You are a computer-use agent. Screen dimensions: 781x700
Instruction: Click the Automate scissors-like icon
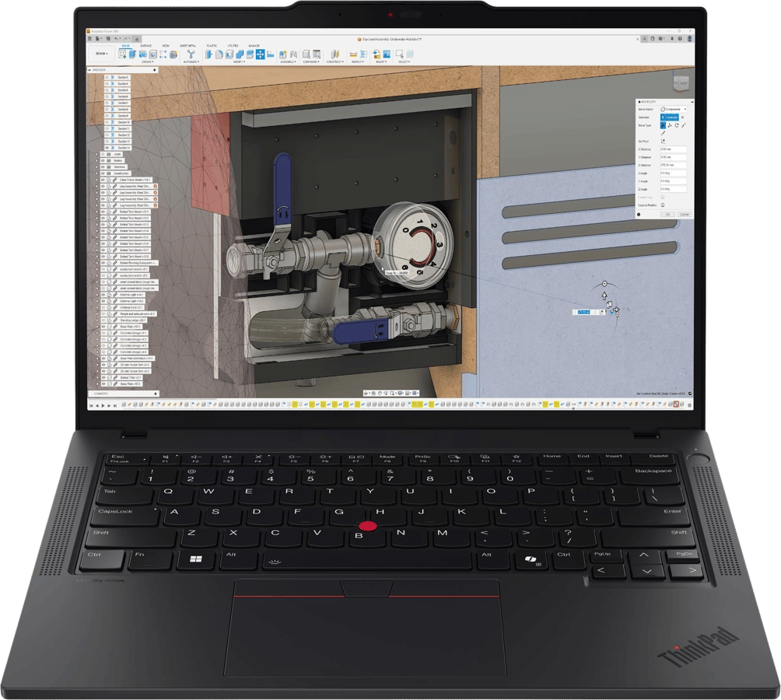click(191, 54)
